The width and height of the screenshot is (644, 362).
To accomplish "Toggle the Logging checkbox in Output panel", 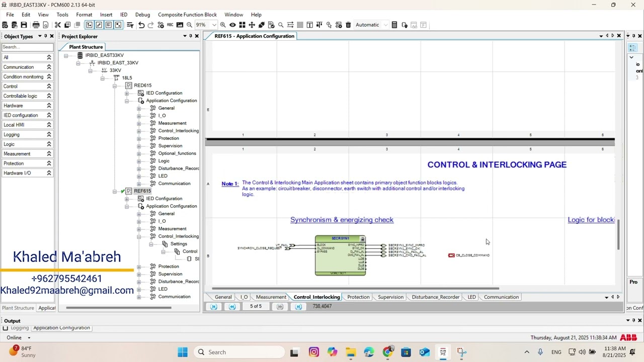I will point(6,328).
